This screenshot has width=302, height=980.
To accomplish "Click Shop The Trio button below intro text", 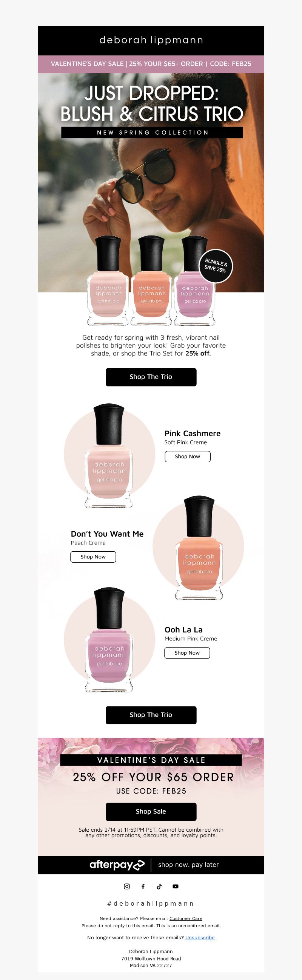I will [x=151, y=377].
